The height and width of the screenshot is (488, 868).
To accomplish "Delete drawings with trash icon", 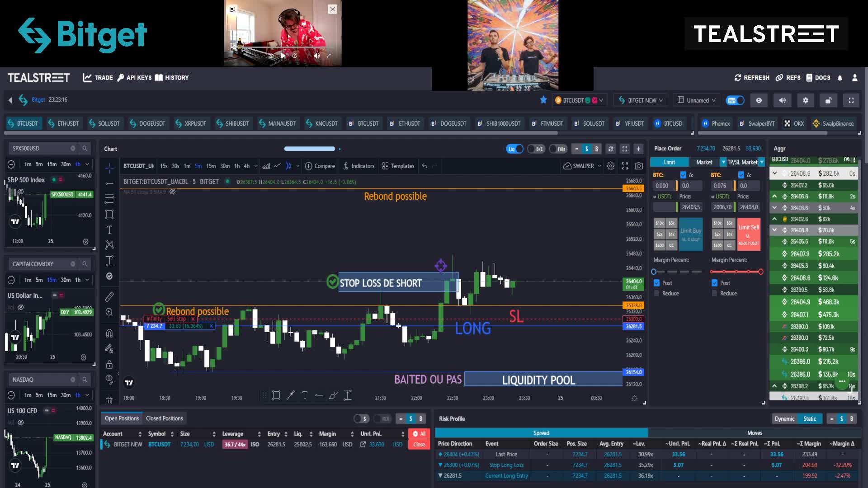I will pyautogui.click(x=109, y=400).
